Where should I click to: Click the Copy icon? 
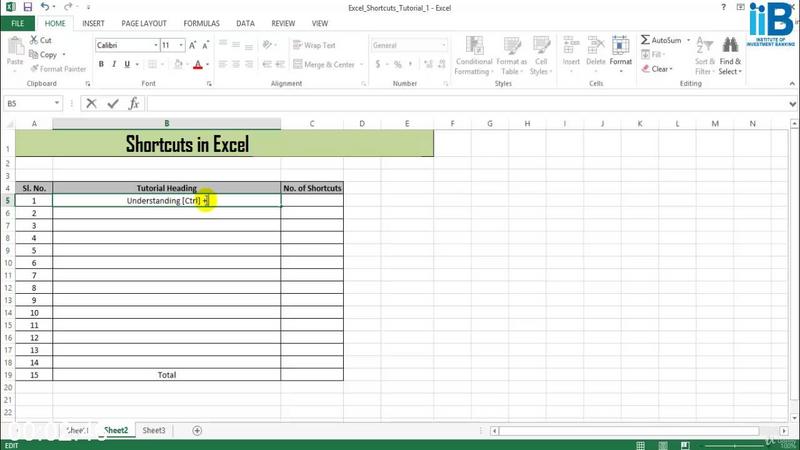point(34,54)
